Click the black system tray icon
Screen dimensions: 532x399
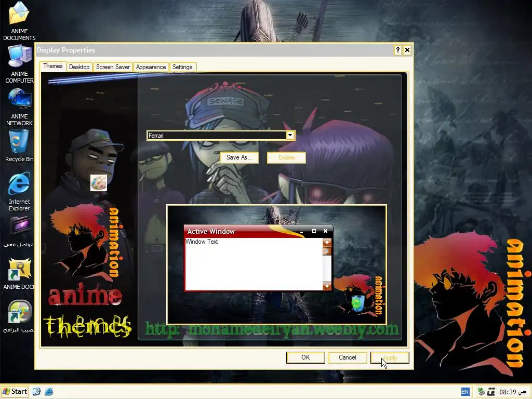pos(491,392)
